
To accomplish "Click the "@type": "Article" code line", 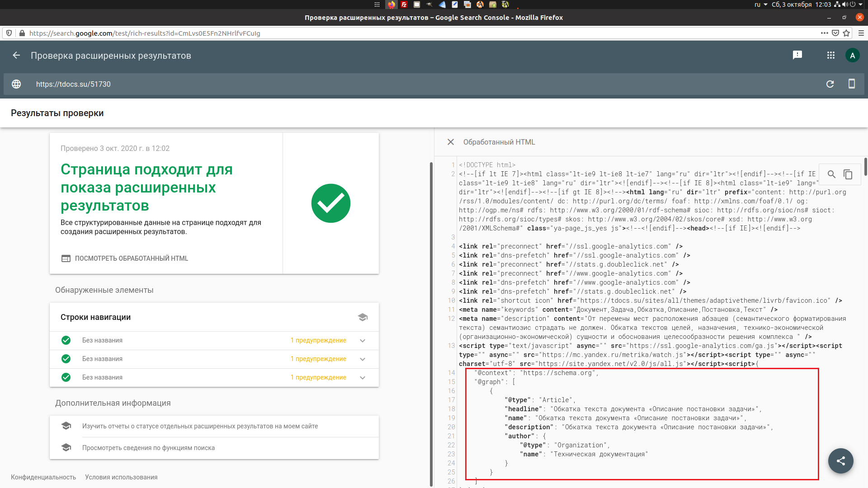I will click(540, 400).
